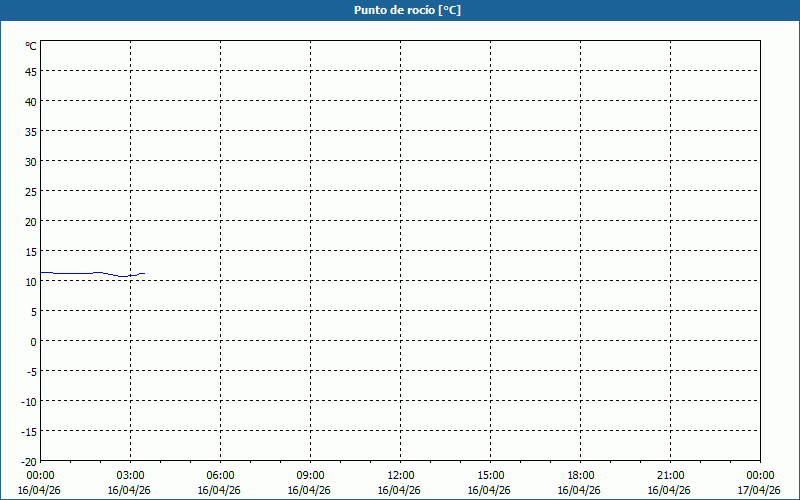Select the 03:00 time axis label

click(x=130, y=475)
